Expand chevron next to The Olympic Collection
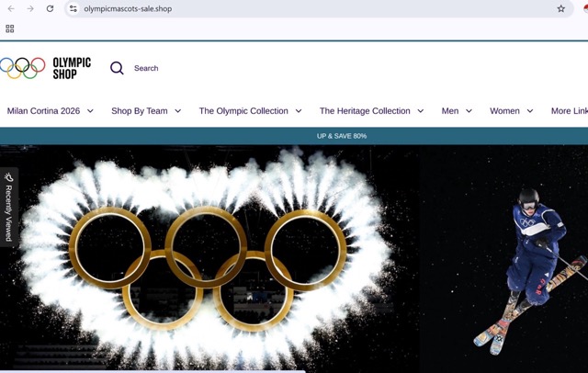Image resolution: width=588 pixels, height=373 pixels. (299, 111)
